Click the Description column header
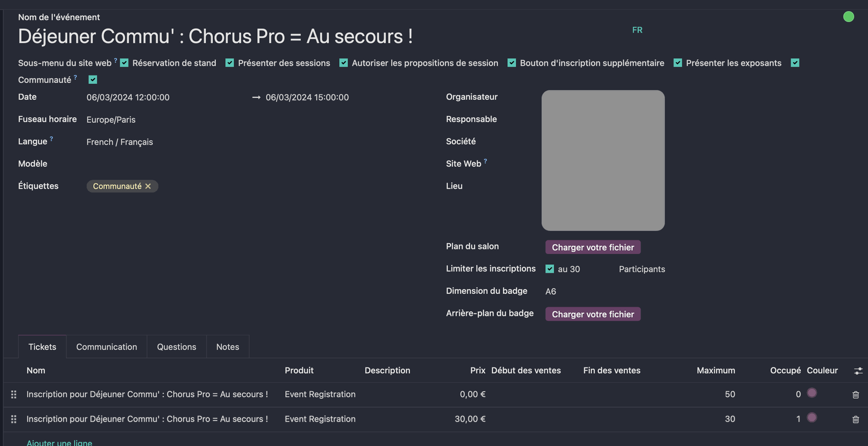The height and width of the screenshot is (446, 868). pos(387,371)
